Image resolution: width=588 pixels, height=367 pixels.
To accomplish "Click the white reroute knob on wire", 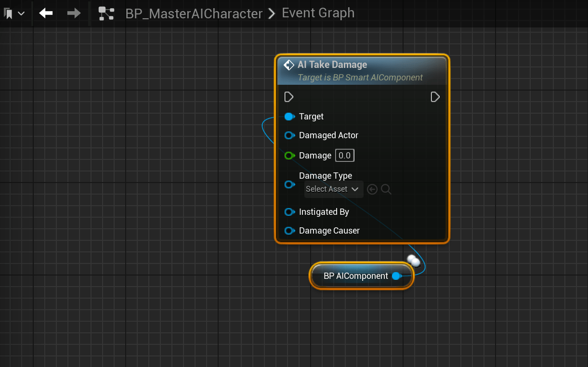I will point(414,261).
